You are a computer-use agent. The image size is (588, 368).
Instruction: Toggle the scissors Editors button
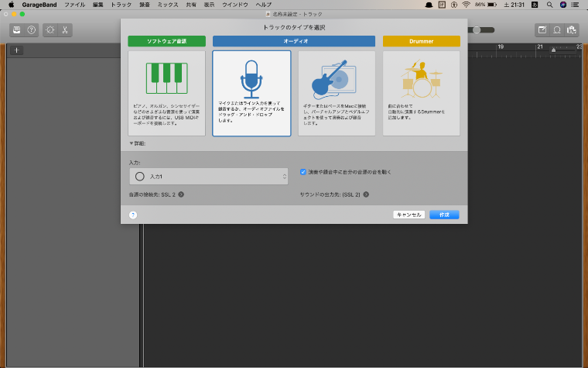(x=65, y=30)
